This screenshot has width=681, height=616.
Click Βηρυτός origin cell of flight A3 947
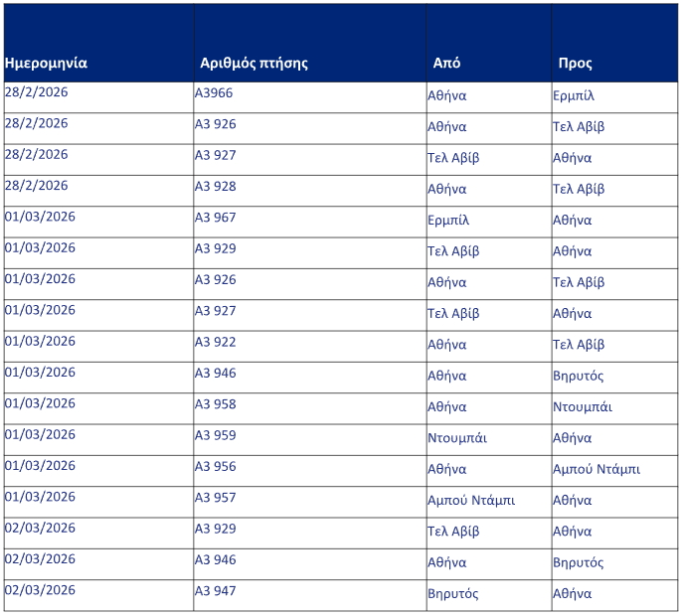453,594
